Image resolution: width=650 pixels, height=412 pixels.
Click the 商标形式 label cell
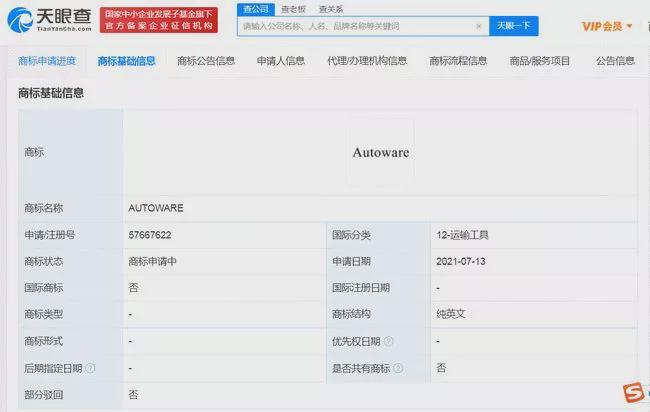(x=70, y=341)
